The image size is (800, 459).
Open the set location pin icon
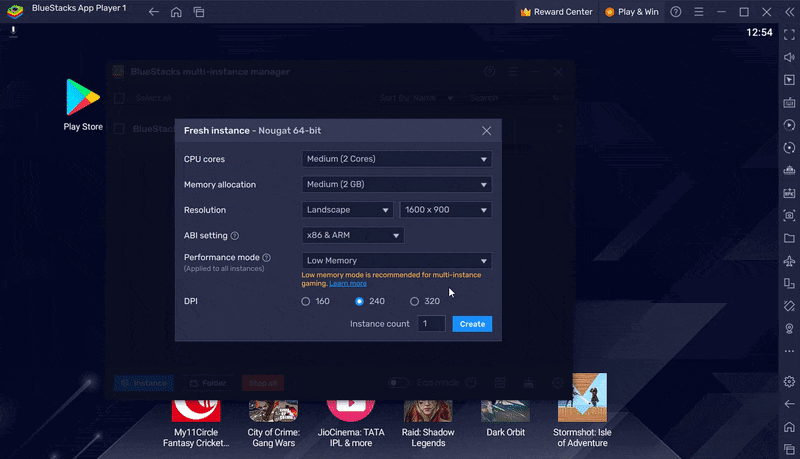(789, 328)
